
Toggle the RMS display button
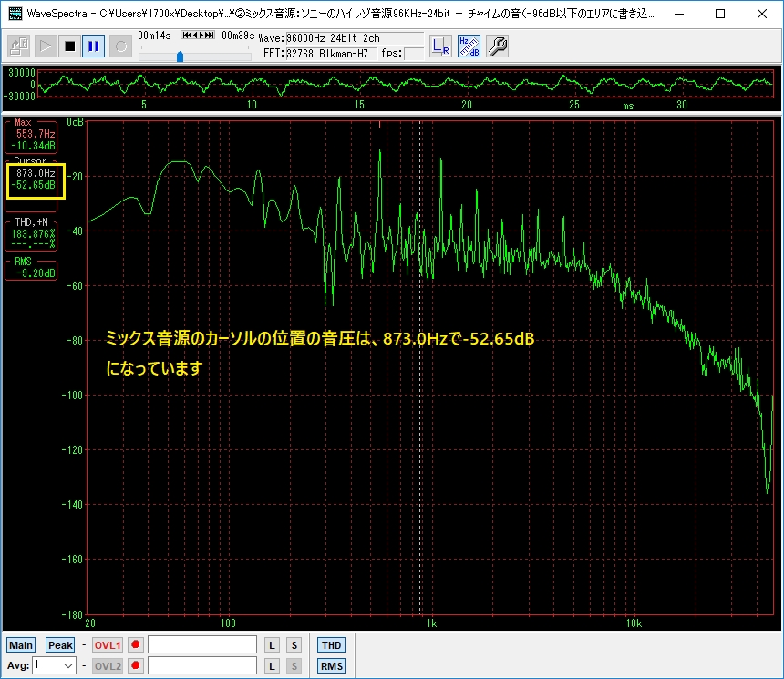(x=331, y=666)
